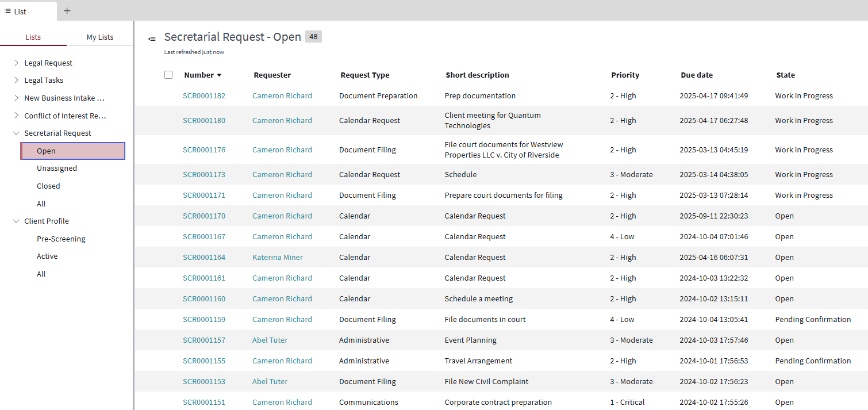The height and width of the screenshot is (410, 868).
Task: Open record SCR0001182
Action: click(204, 95)
